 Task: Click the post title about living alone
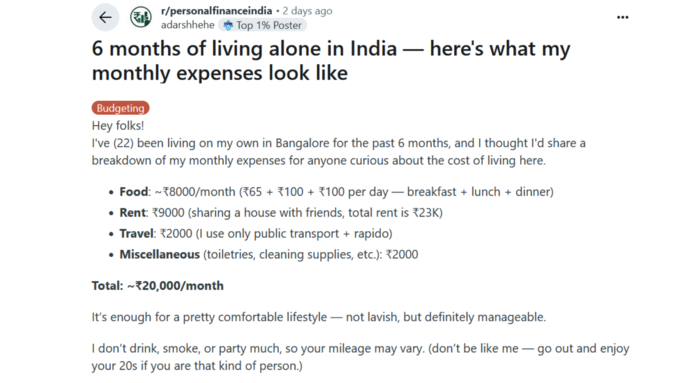point(331,60)
